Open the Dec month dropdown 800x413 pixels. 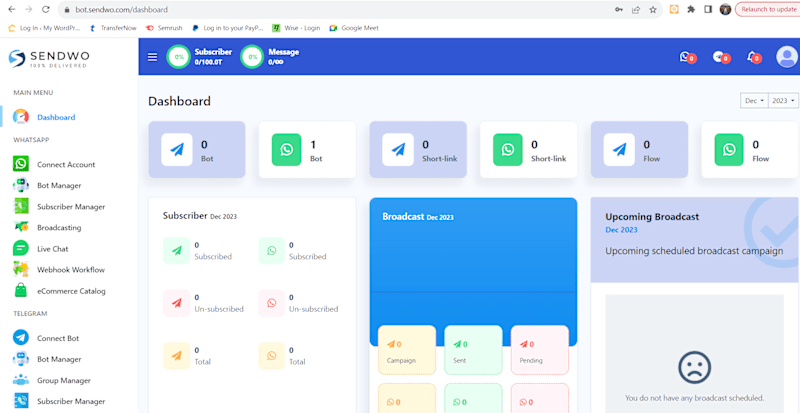(x=754, y=101)
